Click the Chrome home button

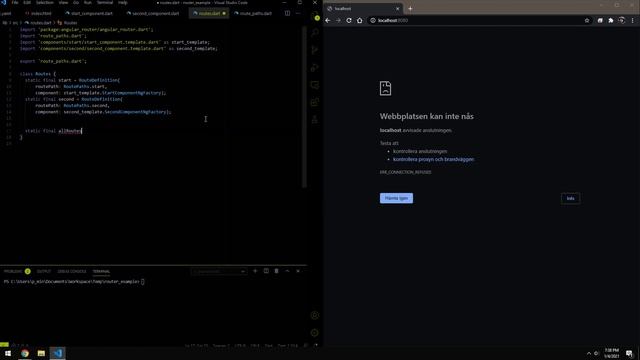[360, 20]
